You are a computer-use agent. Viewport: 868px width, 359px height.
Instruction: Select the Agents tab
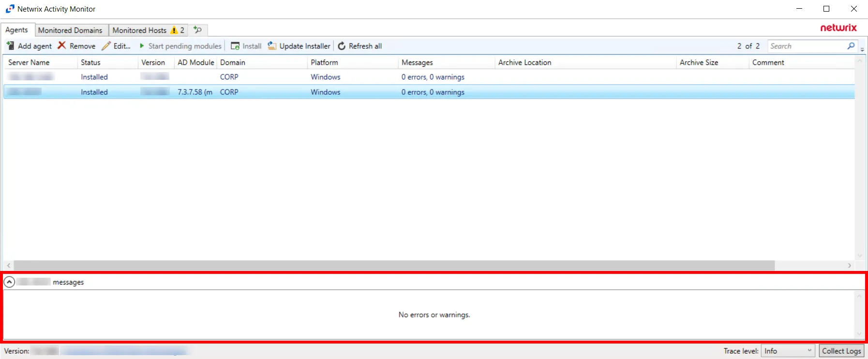click(x=17, y=30)
